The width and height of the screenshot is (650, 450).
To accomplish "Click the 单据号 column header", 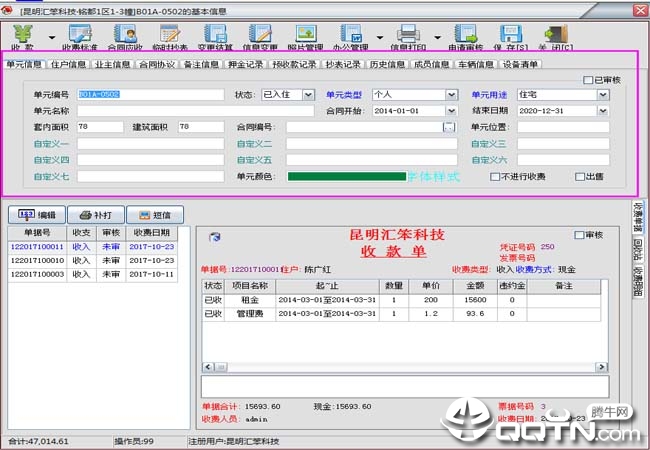I will pyautogui.click(x=37, y=233).
